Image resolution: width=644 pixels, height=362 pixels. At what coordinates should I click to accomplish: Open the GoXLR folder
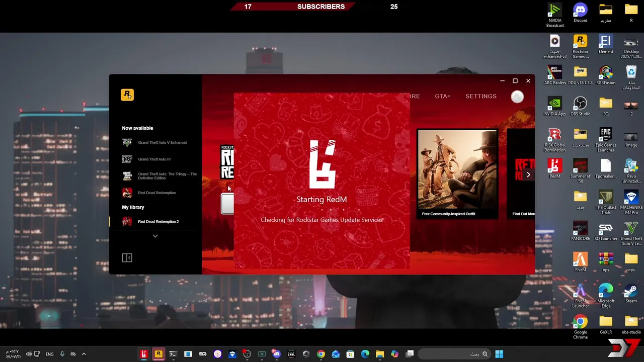[606, 324]
